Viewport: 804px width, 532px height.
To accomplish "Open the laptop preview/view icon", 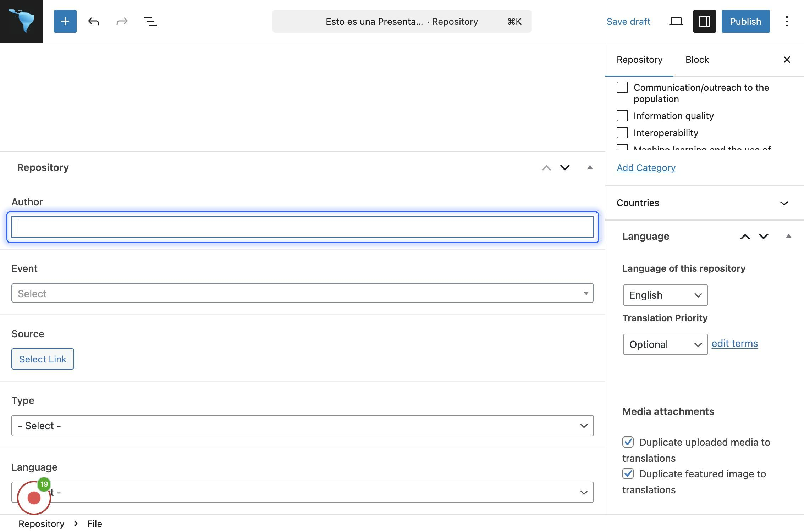I will click(x=676, y=21).
